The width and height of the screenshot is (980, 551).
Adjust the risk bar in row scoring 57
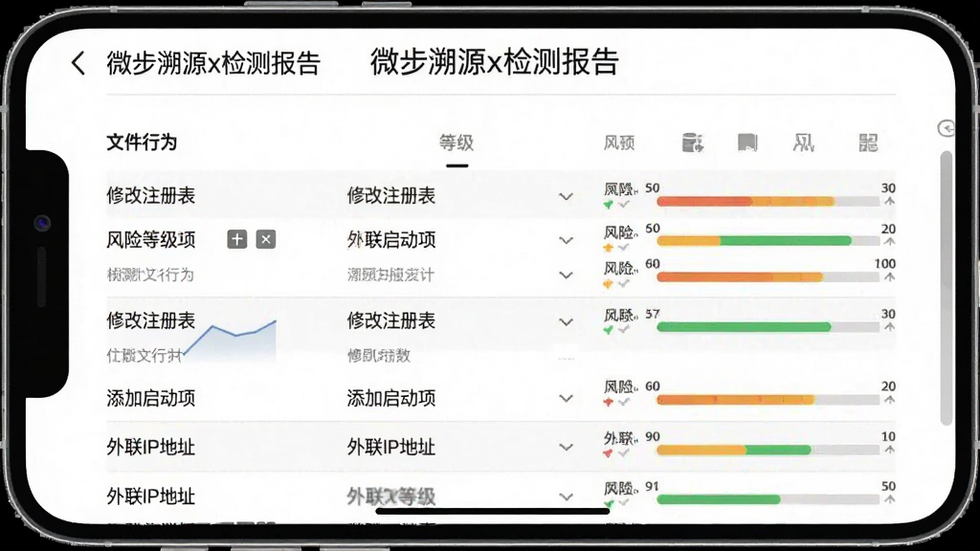pyautogui.click(x=768, y=327)
